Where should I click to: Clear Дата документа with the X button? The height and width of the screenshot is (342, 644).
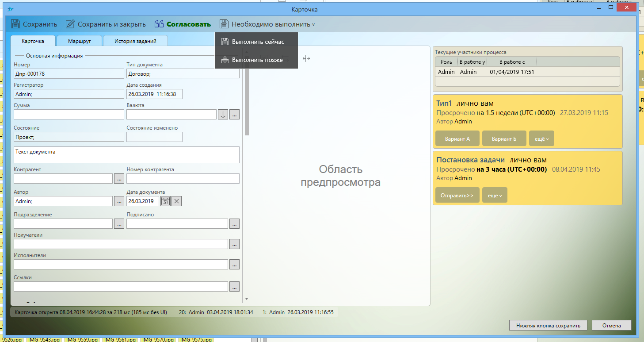(176, 201)
